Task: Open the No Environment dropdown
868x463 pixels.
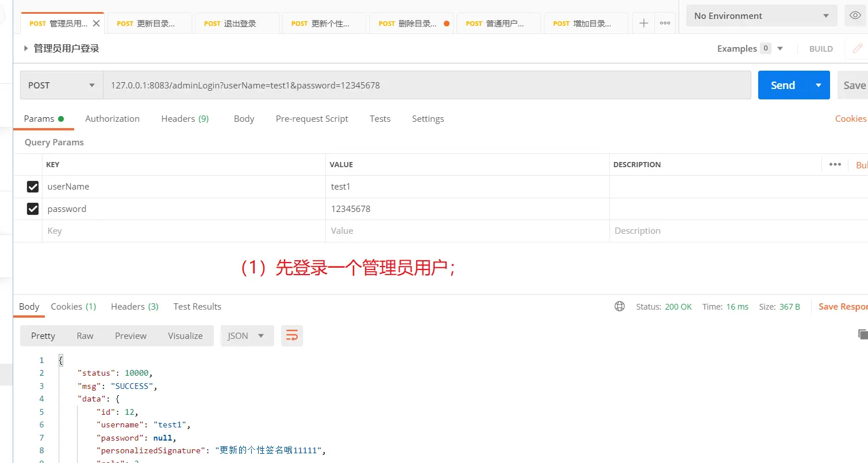Action: pyautogui.click(x=762, y=16)
